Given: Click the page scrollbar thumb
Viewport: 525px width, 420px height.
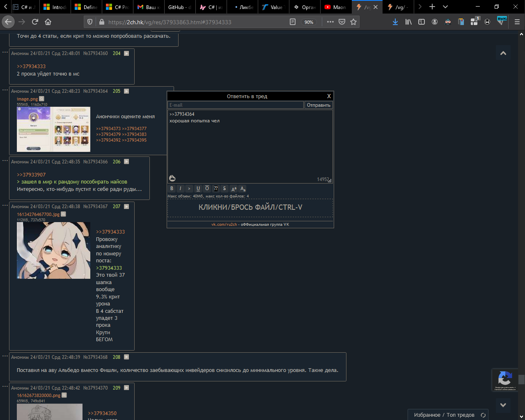Looking at the screenshot, I should (x=521, y=379).
